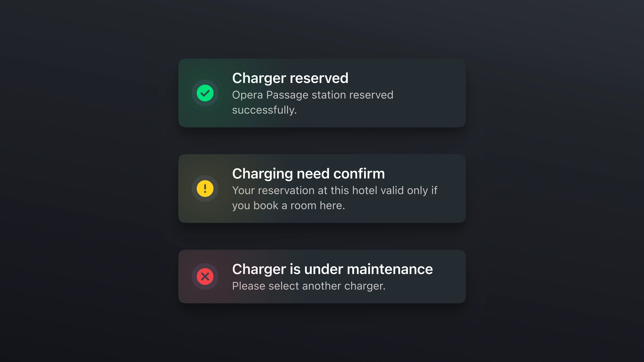Click the word "successfully." in success toast
Viewport: 644px width, 362px height.
coord(264,110)
